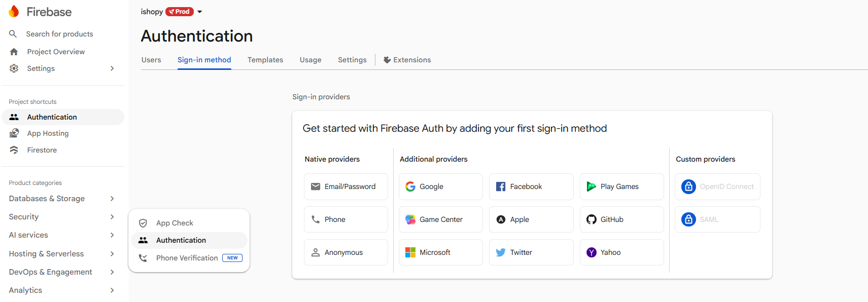This screenshot has height=302, width=868.
Task: Click the Firebase flame logo
Action: 14,12
